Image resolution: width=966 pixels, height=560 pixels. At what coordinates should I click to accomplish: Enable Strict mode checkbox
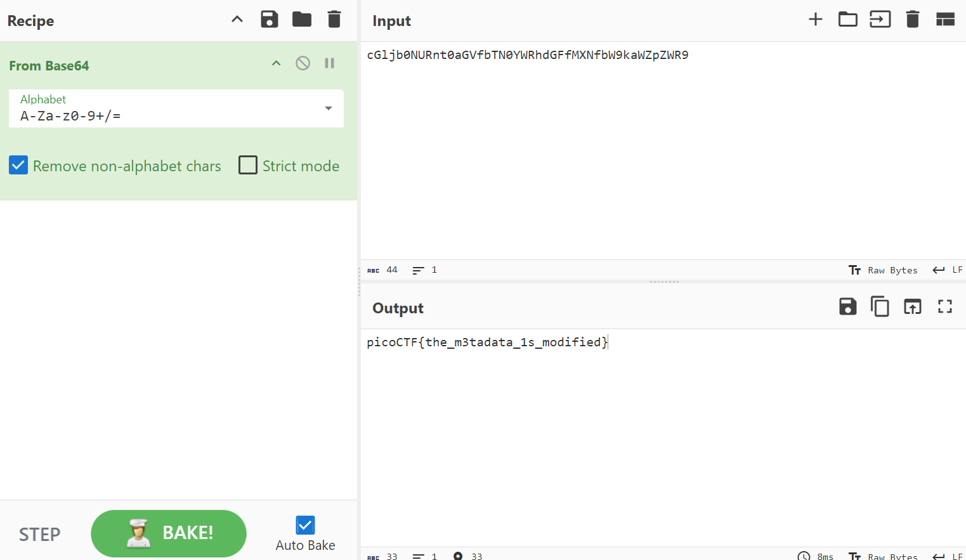[248, 166]
